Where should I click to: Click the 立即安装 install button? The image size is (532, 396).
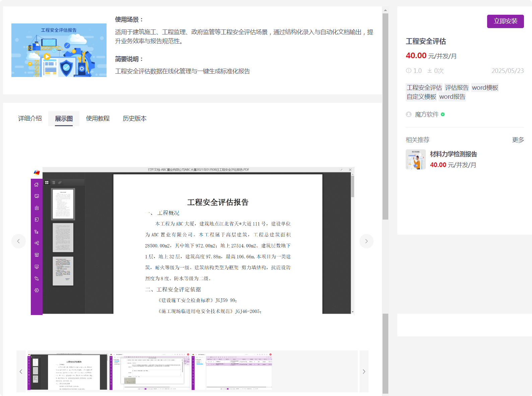pos(505,21)
